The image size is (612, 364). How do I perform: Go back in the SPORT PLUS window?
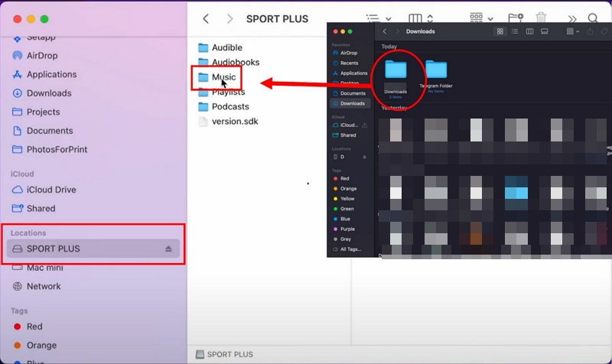click(206, 18)
